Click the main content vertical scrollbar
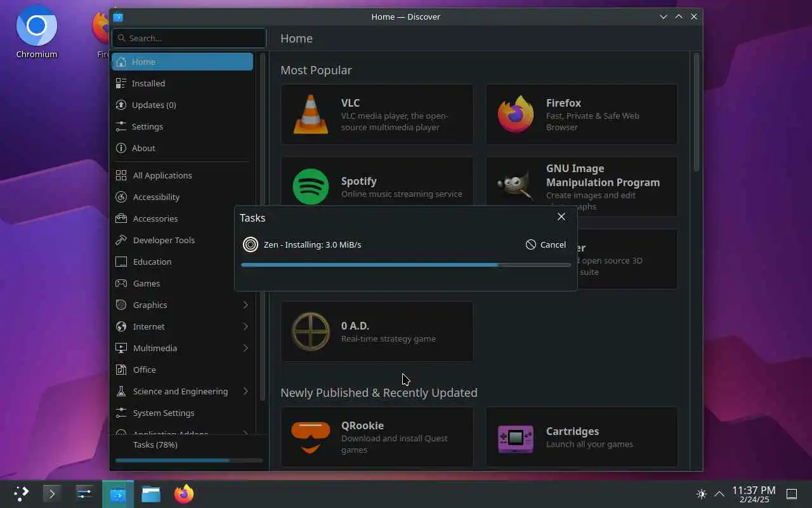 point(696,113)
